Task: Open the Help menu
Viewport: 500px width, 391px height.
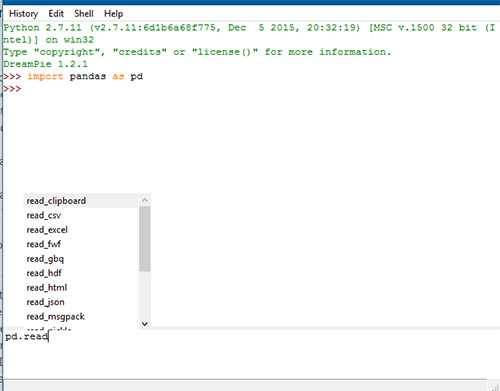Action: (113, 14)
